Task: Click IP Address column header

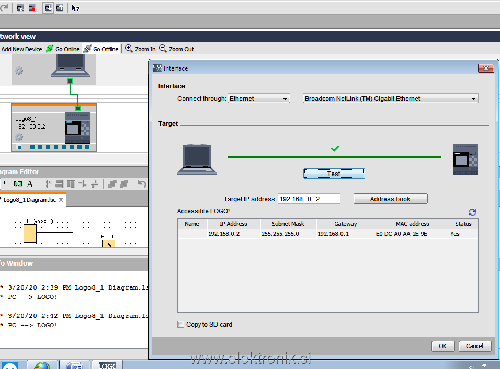Action: click(x=234, y=224)
